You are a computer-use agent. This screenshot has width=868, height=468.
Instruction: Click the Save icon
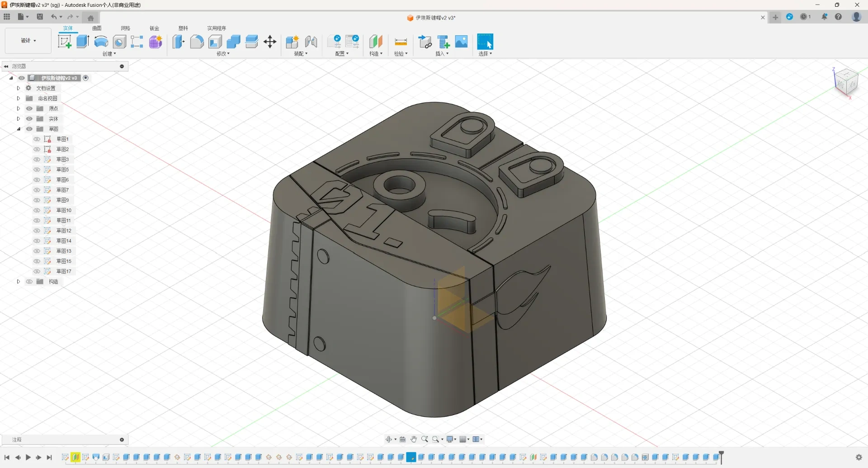40,17
